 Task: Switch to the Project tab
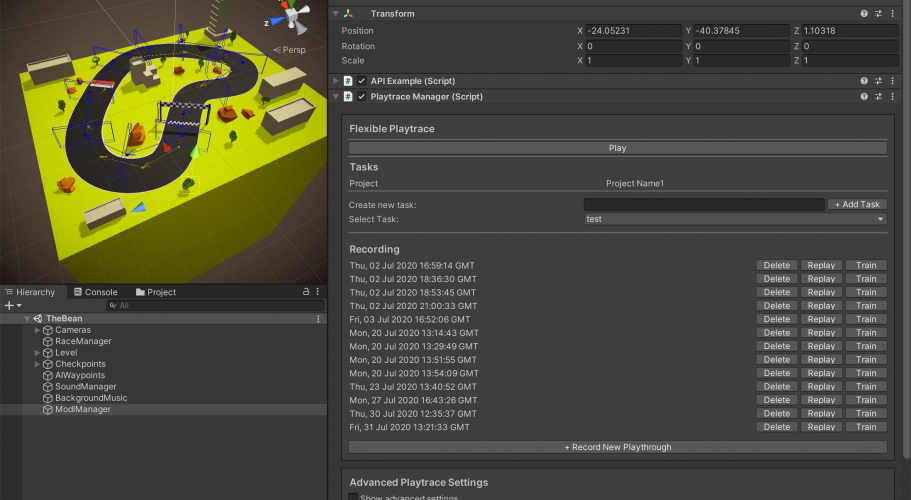click(156, 292)
